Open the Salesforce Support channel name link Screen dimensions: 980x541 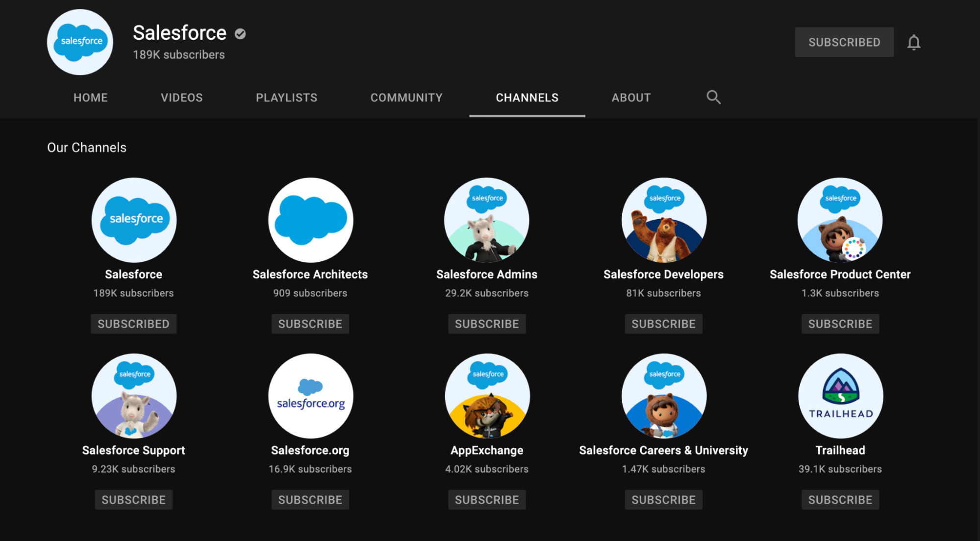[133, 450]
